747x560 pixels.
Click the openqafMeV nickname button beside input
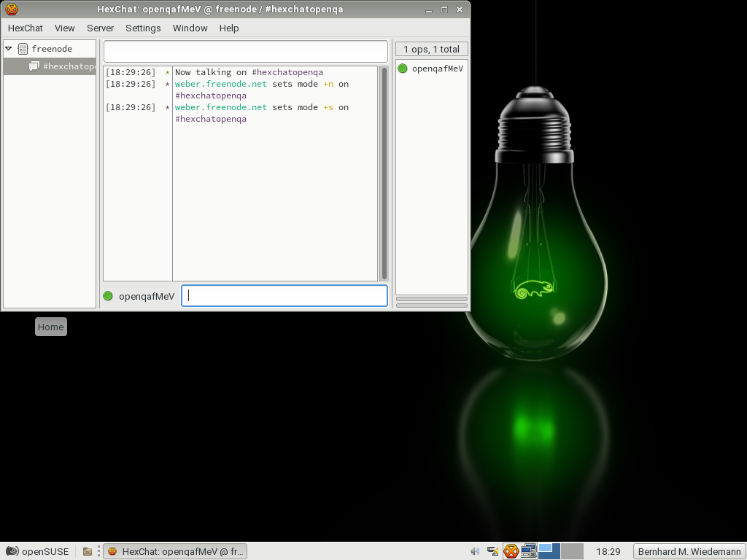[x=147, y=296]
